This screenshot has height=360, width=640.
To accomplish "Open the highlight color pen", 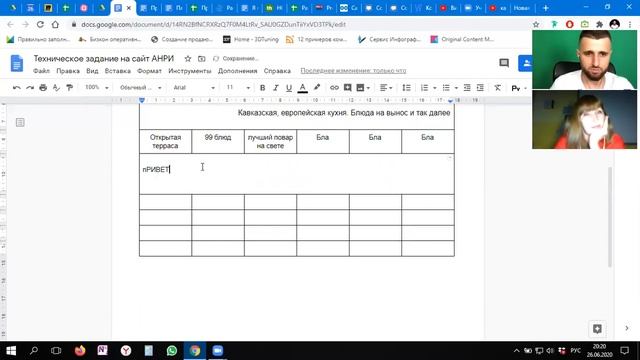I will tap(317, 87).
